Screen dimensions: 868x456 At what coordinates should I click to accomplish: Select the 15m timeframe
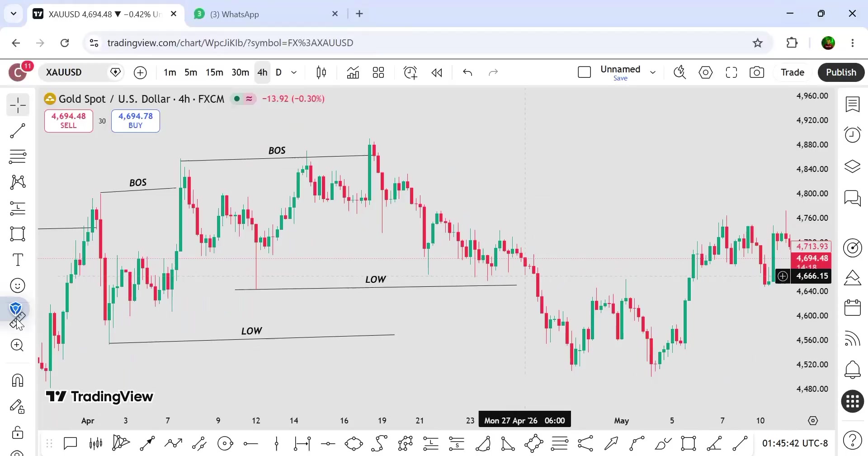pyautogui.click(x=214, y=72)
